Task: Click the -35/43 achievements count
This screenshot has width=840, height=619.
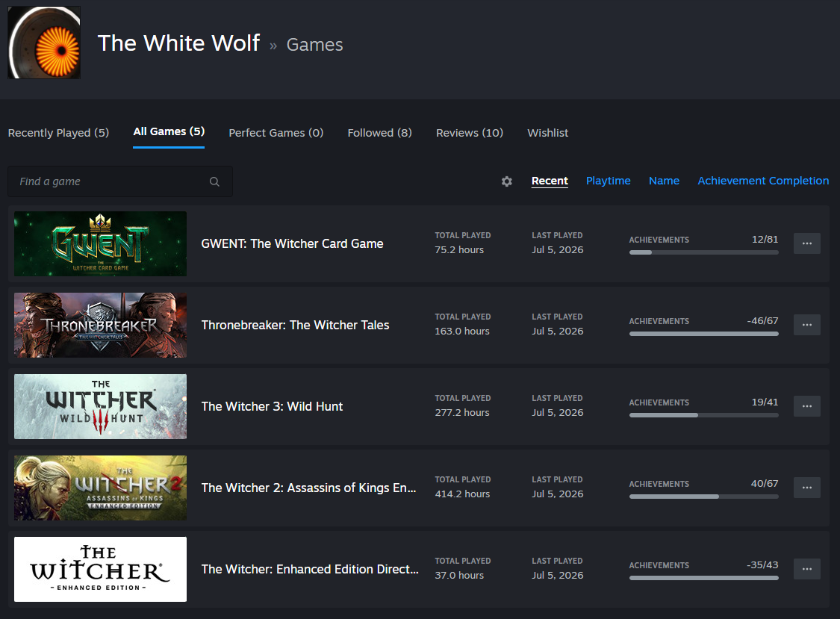Action: (x=762, y=565)
